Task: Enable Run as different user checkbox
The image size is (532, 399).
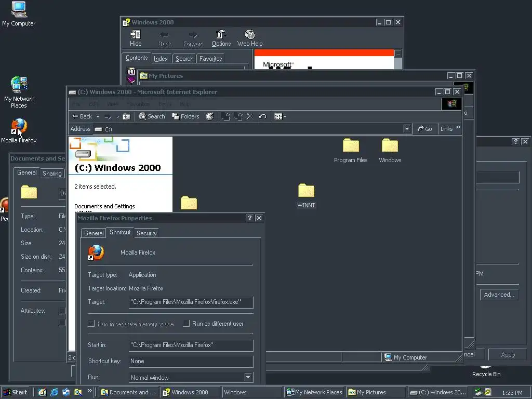Action: 186,323
